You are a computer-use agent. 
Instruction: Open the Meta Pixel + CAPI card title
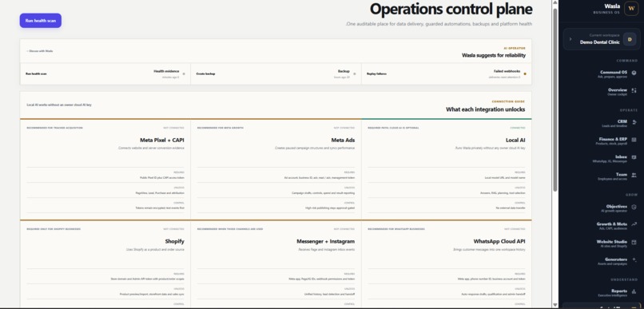point(162,141)
